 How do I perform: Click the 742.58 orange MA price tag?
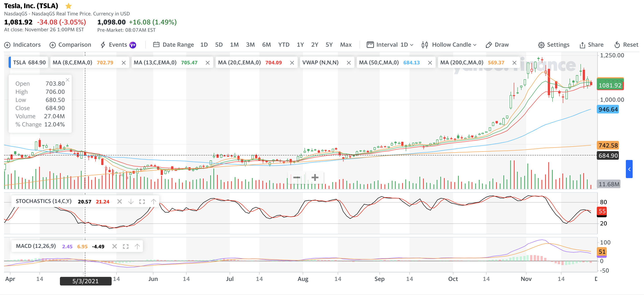click(608, 145)
